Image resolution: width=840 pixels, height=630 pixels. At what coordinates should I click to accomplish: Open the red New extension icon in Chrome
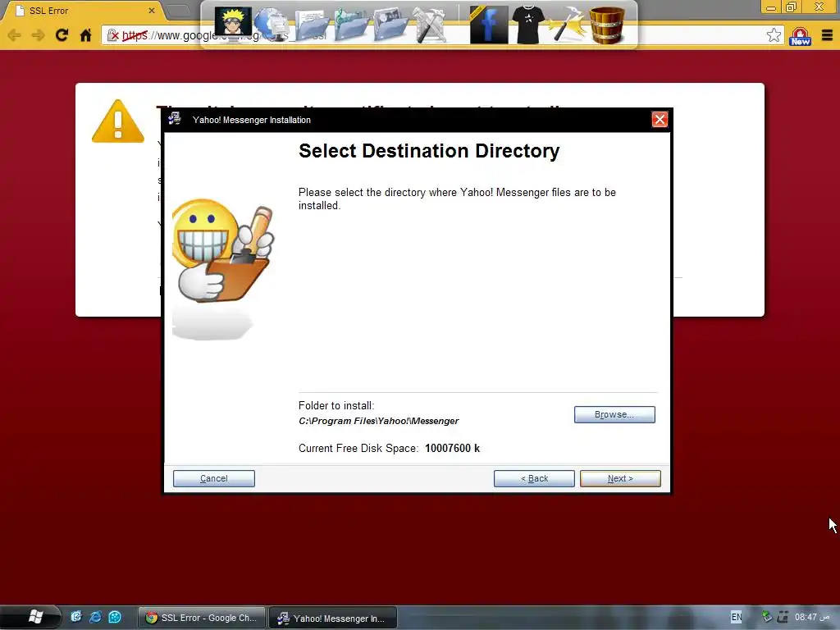point(801,36)
